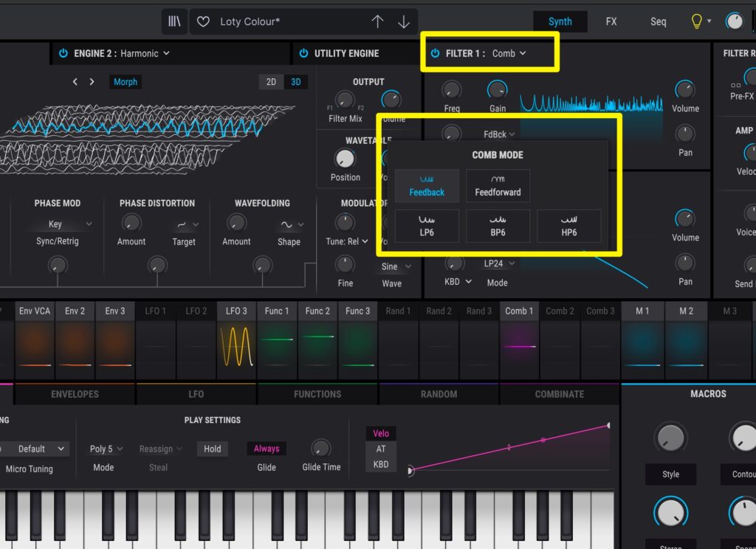The height and width of the screenshot is (549, 756).
Task: Select BP6 comb mode
Action: click(x=498, y=225)
